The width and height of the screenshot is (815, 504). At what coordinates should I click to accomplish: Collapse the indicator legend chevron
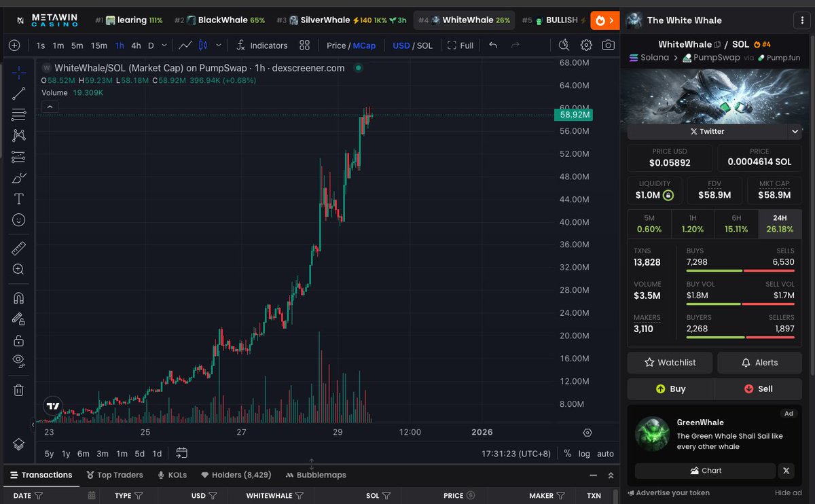50,107
